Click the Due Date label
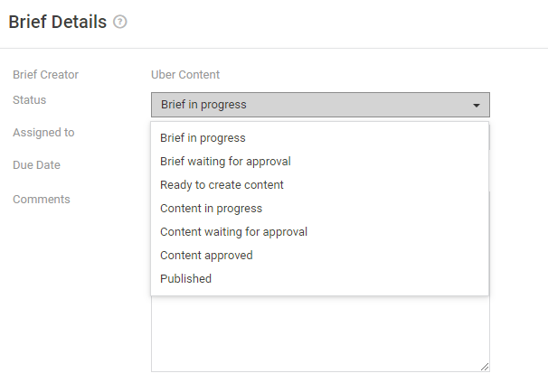The height and width of the screenshot is (392, 548). click(x=36, y=164)
